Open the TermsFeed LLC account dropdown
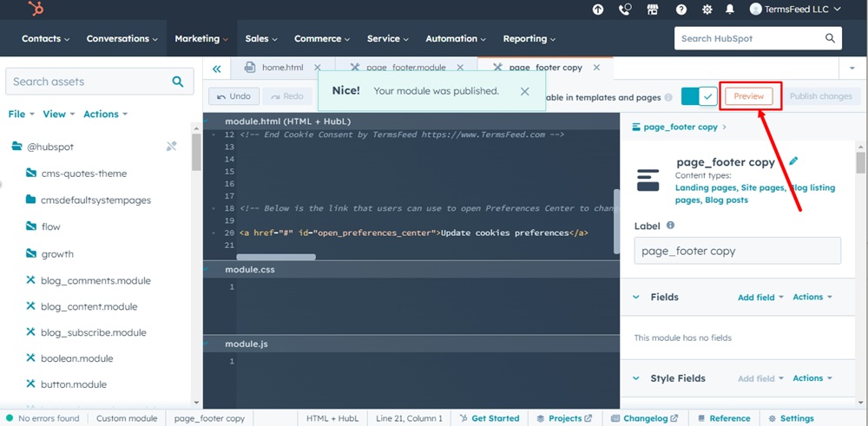 (795, 9)
